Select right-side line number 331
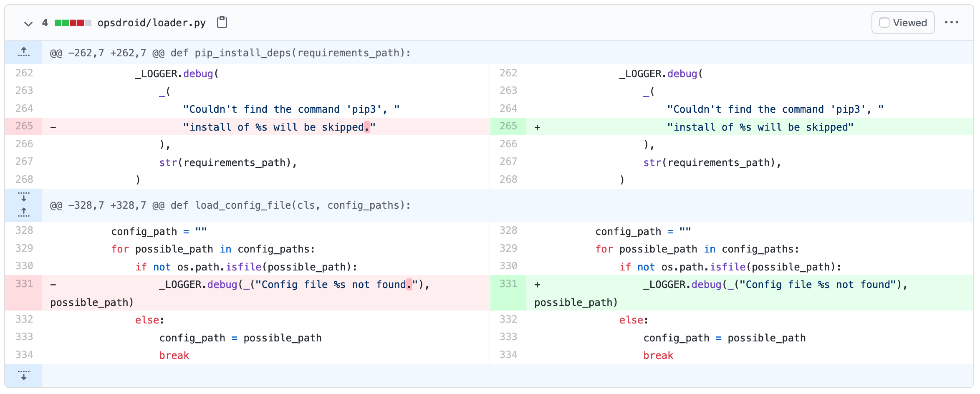The image size is (980, 394). click(x=508, y=284)
